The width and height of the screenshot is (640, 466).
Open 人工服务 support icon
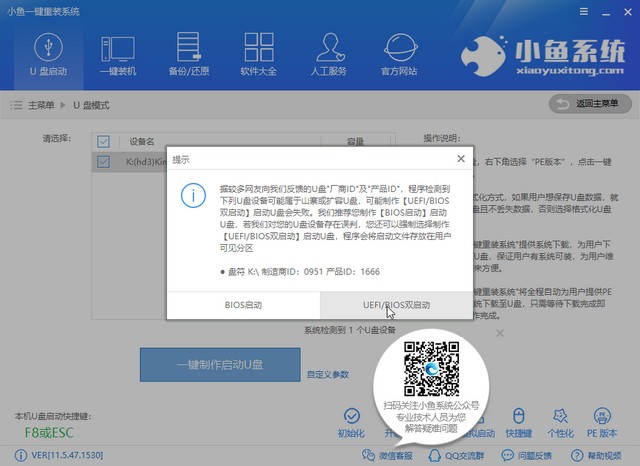[332, 54]
